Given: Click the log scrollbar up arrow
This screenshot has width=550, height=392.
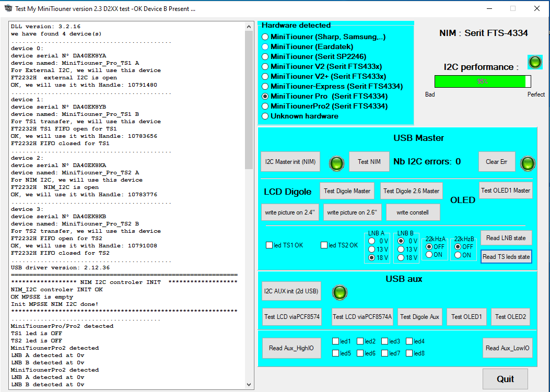Looking at the screenshot, I should tap(249, 27).
